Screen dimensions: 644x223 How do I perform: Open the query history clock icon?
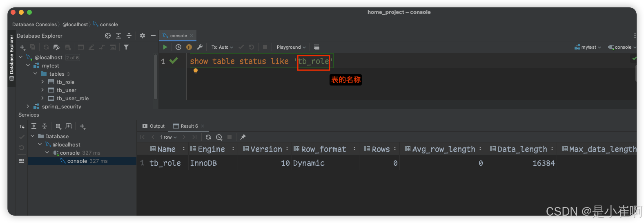pos(178,47)
